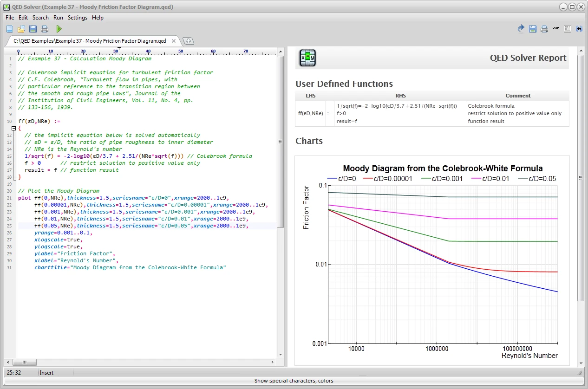Click the editor horizontal scrollbar thumb
This screenshot has height=389, width=588.
click(24, 363)
